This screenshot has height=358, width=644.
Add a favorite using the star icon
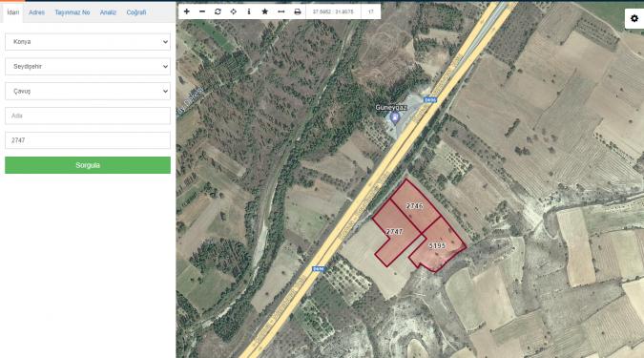pos(265,11)
